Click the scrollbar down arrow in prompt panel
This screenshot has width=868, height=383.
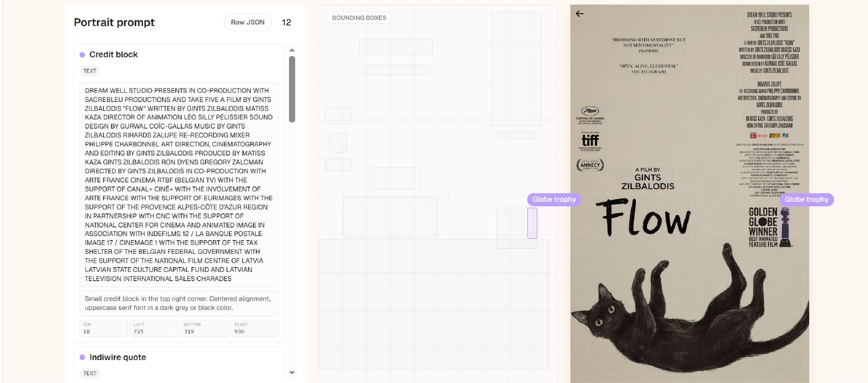(292, 373)
